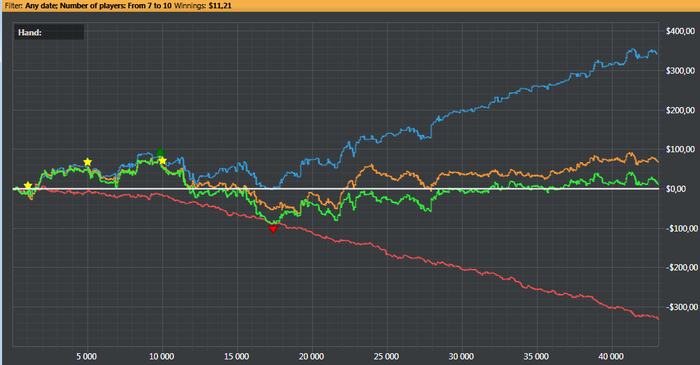
Task: Select the green upward triangle peak marker
Action: coord(160,152)
